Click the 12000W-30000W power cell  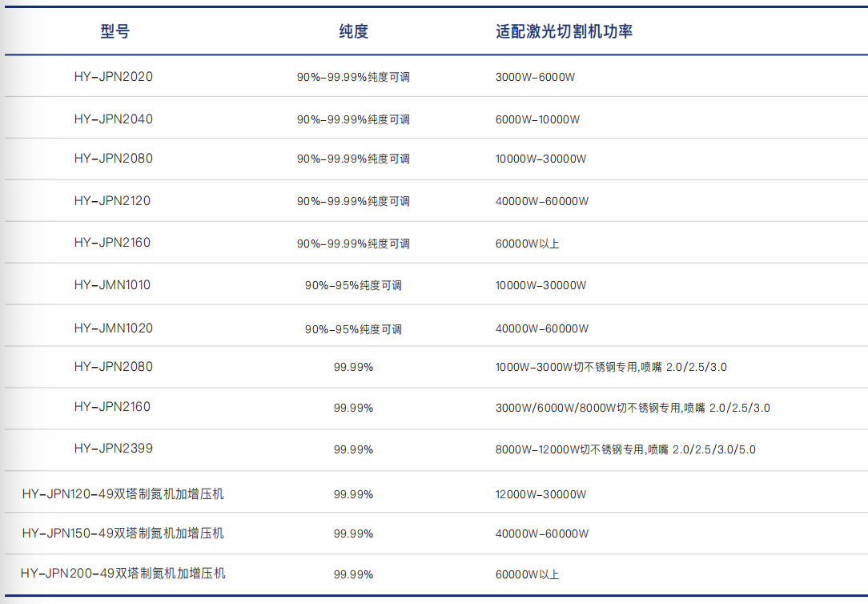tap(540, 494)
